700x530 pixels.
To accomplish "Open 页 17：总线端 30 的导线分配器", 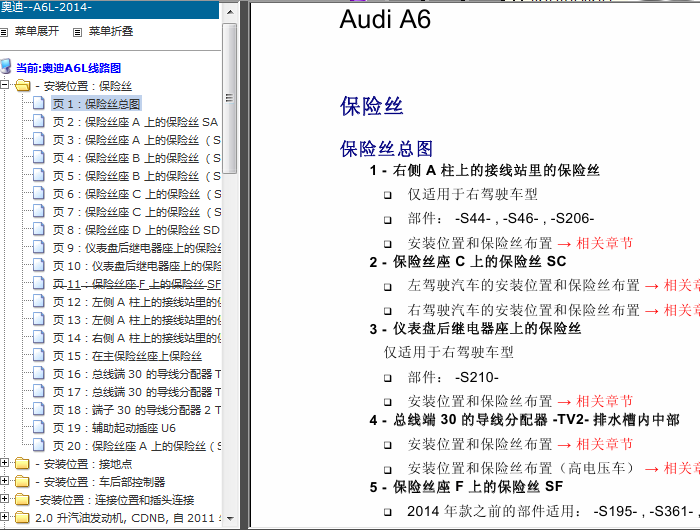I will (136, 392).
